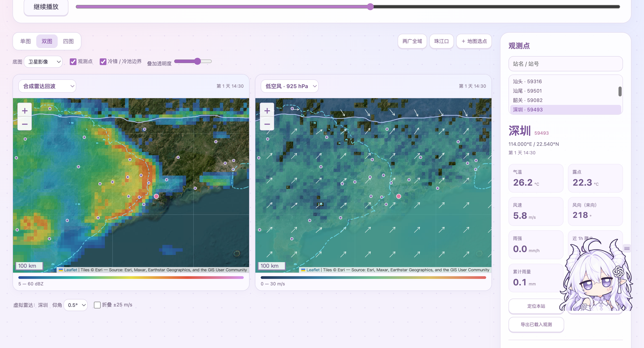This screenshot has height=348, width=644.
Task: Click the anime mascot character
Action: (596, 275)
